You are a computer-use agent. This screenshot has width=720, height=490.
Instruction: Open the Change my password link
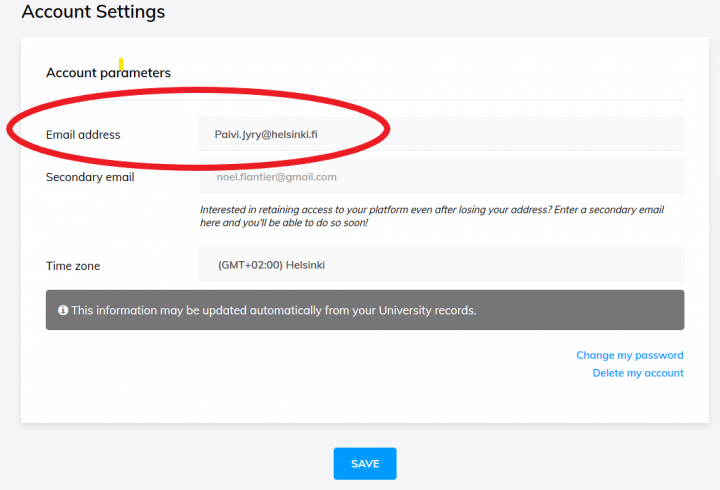click(x=630, y=355)
